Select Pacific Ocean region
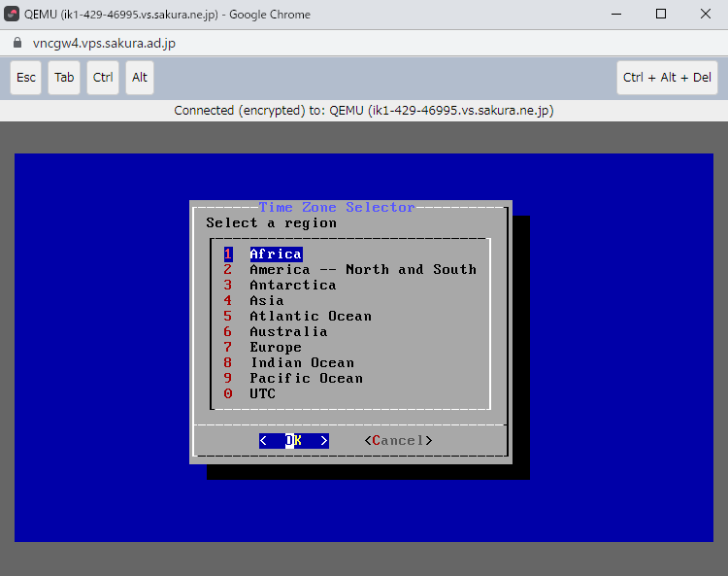728x576 pixels. point(306,379)
